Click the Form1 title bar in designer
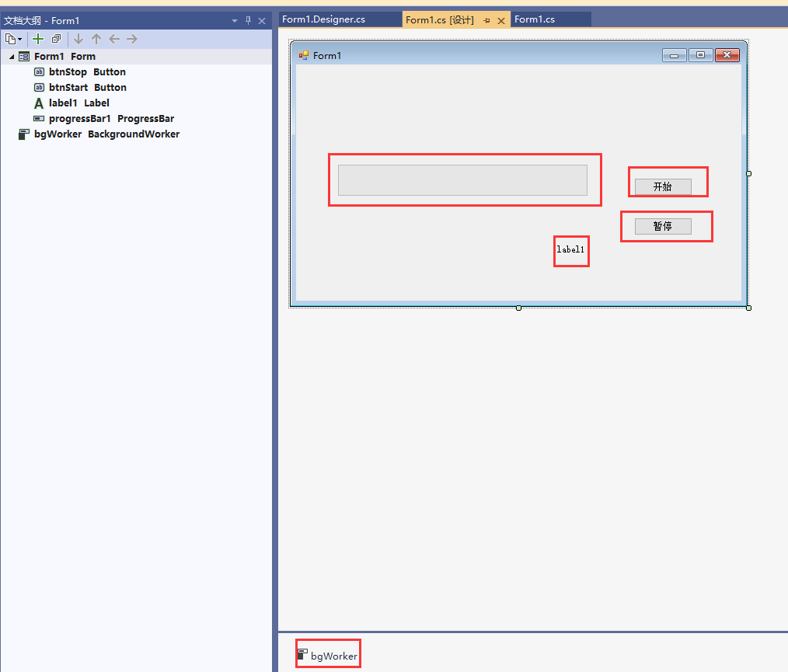This screenshot has height=672, width=788. click(x=518, y=55)
